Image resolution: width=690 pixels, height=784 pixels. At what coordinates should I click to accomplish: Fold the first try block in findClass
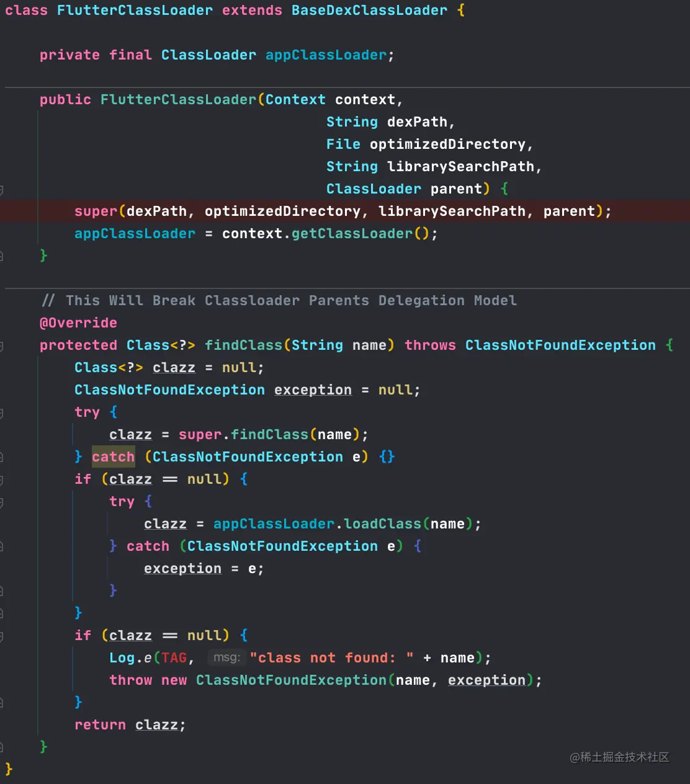2,412
